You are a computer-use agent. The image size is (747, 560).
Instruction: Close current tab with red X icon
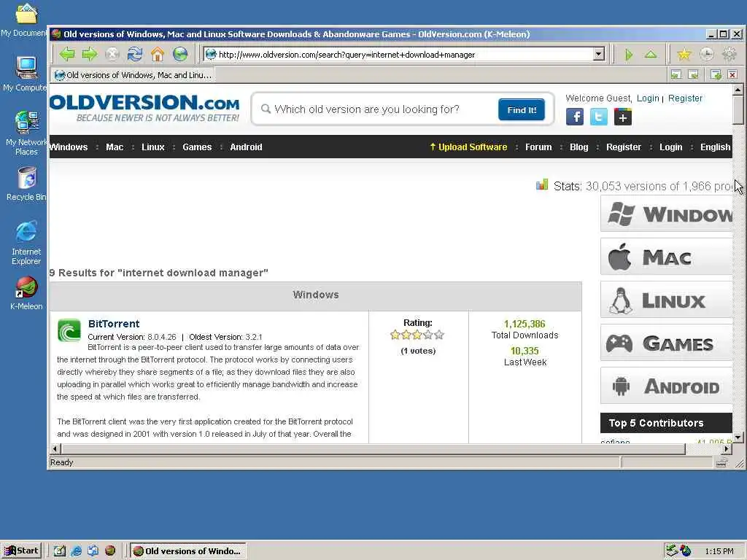click(x=732, y=74)
